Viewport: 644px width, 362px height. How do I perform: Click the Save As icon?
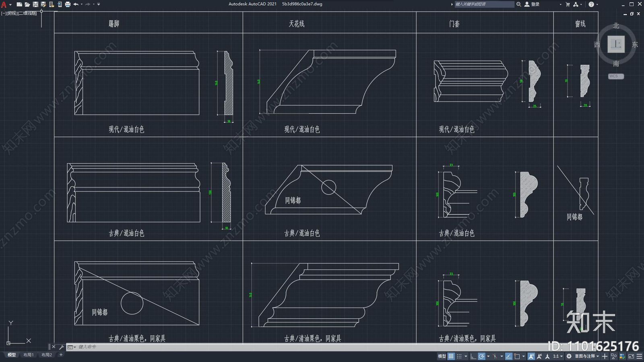(43, 4)
